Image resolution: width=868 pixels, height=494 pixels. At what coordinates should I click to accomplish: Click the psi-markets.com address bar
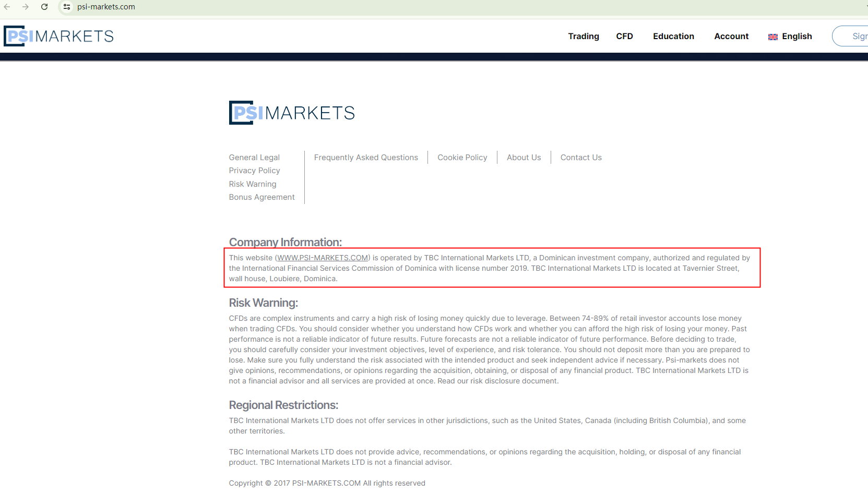click(106, 7)
